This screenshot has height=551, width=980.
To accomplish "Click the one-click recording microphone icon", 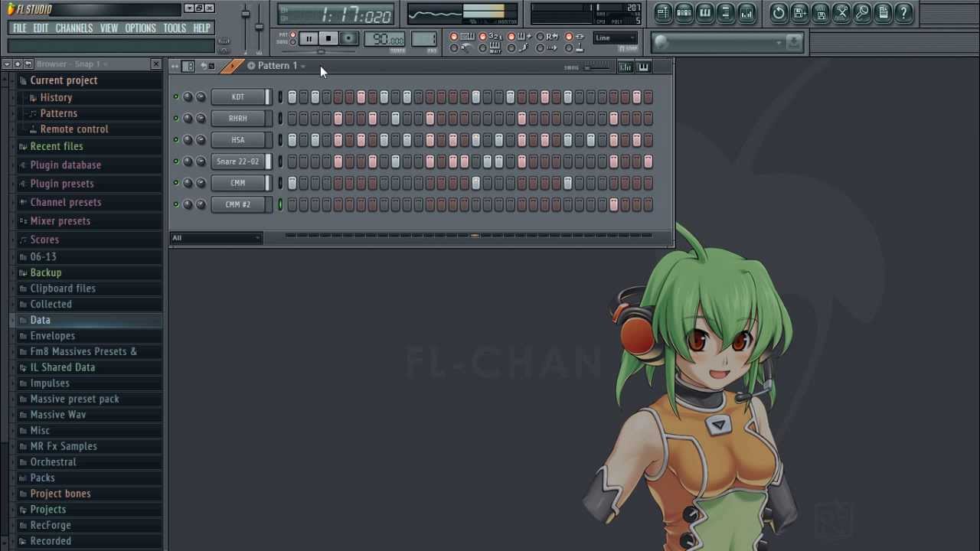I will click(862, 13).
